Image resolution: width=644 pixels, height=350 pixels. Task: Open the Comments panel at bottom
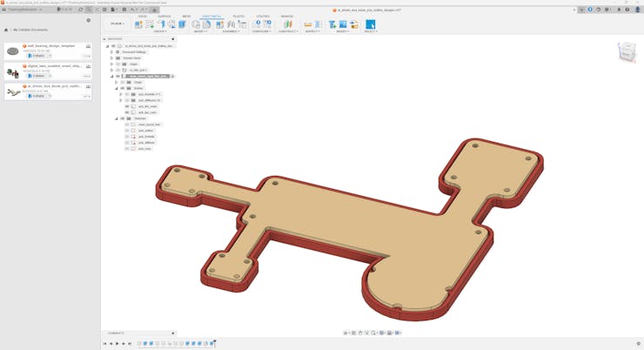coord(117,333)
